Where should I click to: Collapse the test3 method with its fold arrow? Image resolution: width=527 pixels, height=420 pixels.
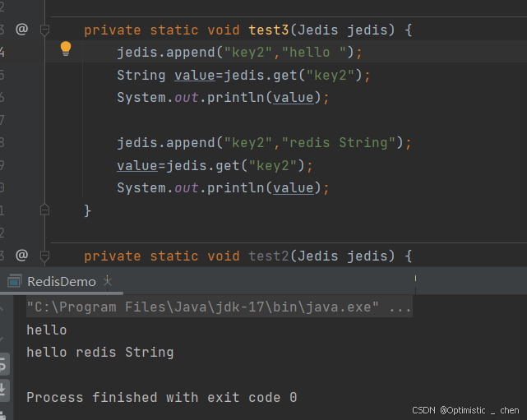coord(45,30)
